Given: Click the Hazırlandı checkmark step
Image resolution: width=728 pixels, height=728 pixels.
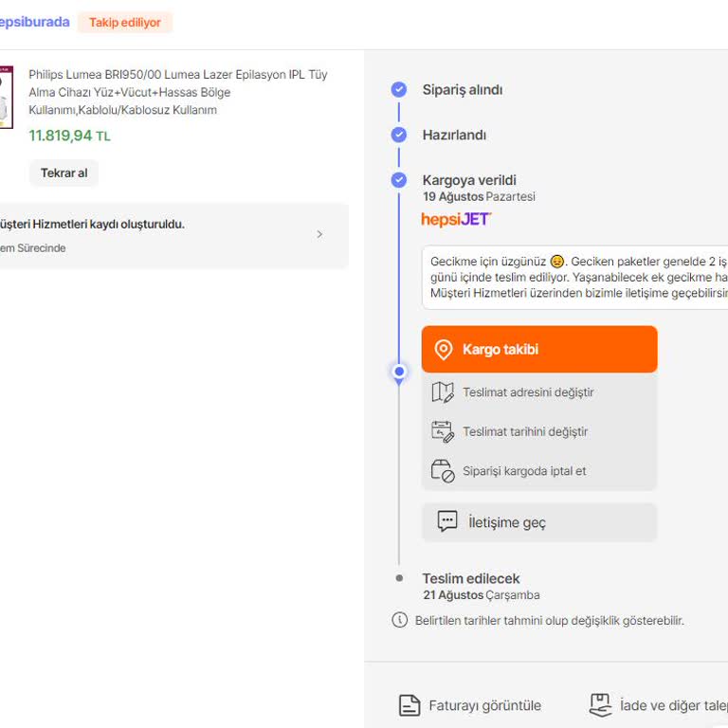Looking at the screenshot, I should coord(399,135).
